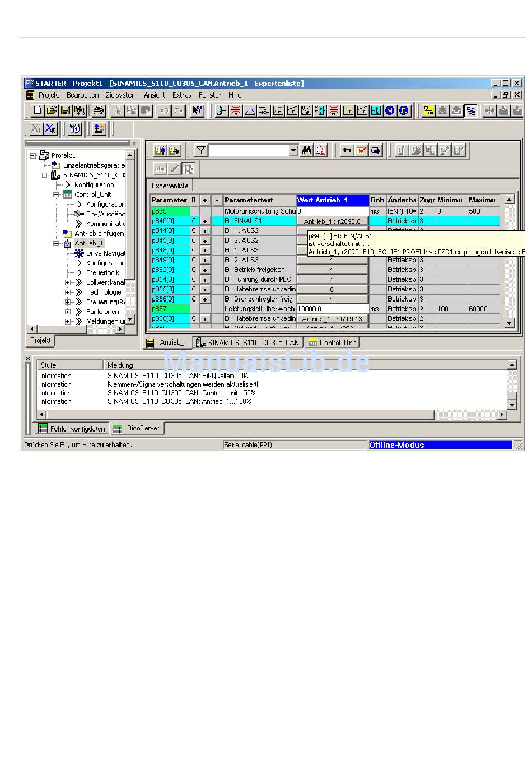Click the yellow connect to target icon
532x783 pixels.
tap(428, 110)
